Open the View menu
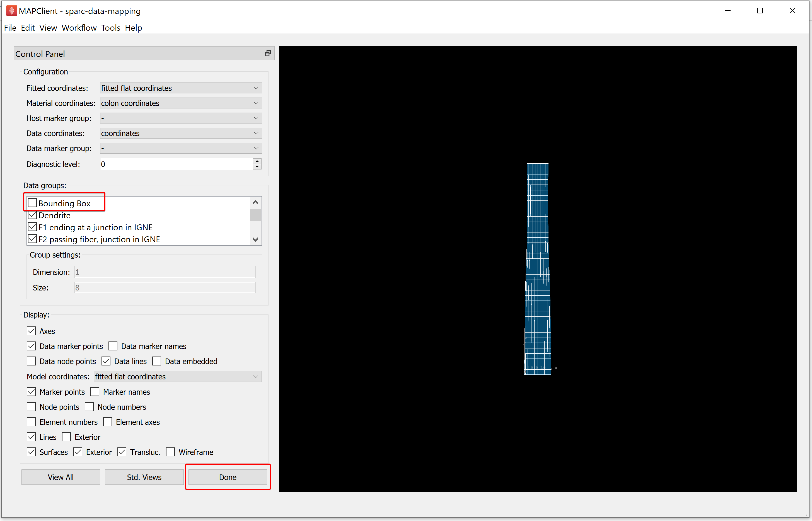The height and width of the screenshot is (521, 812). pyautogui.click(x=48, y=28)
